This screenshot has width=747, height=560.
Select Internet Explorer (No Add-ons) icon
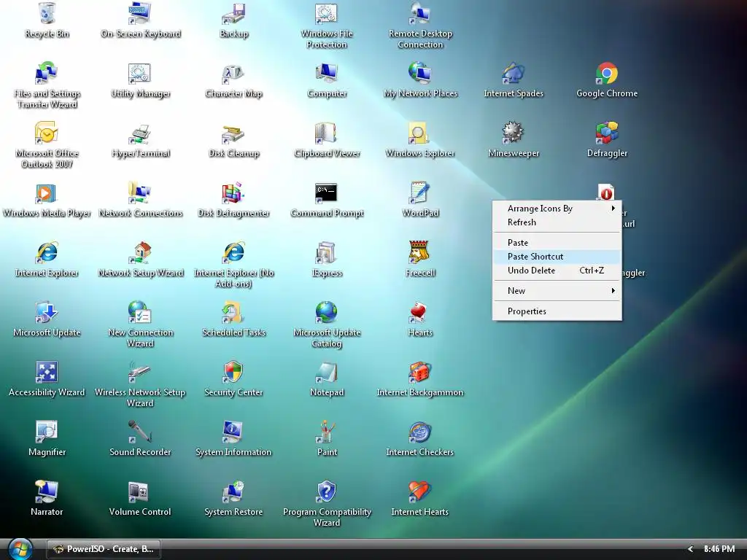coord(233,252)
